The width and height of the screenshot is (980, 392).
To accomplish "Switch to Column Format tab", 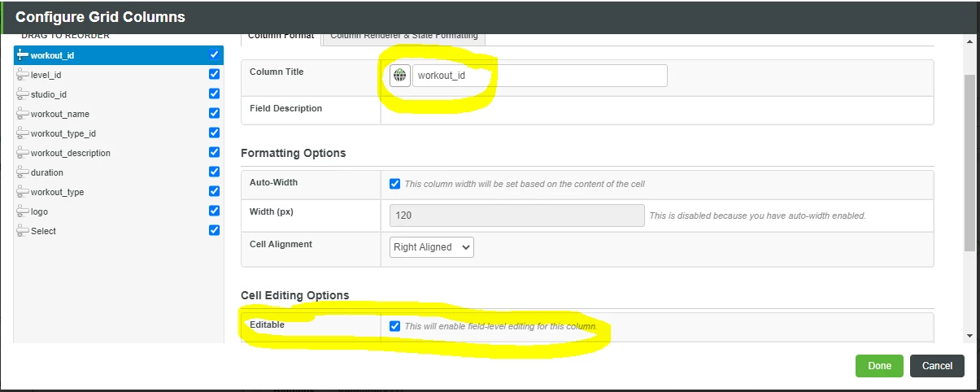I will coord(281,36).
